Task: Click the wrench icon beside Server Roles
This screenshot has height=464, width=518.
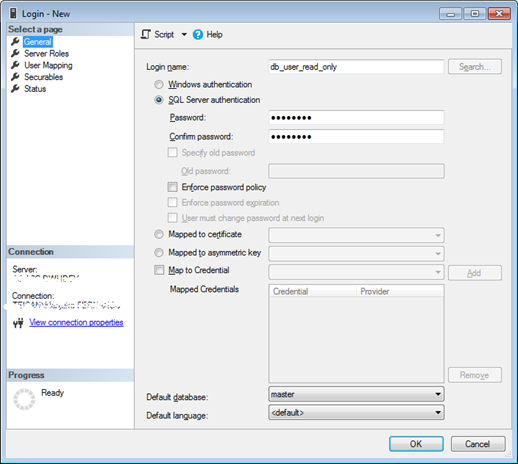Action: (x=15, y=53)
